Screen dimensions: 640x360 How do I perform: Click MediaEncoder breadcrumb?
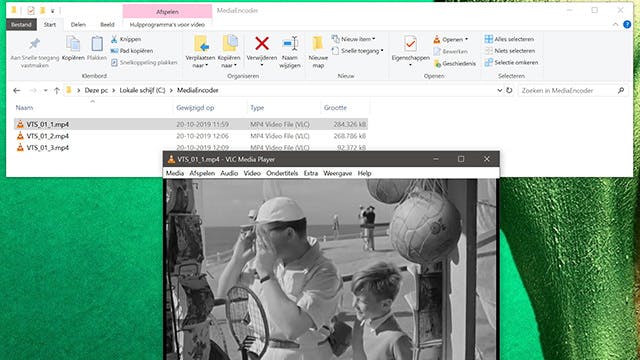[198, 90]
